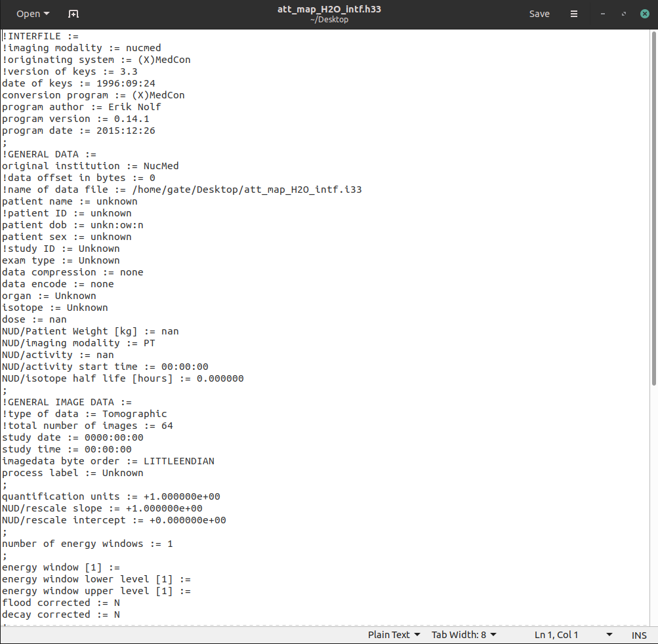Place cursor on '!INTERFILE :=' line
The height and width of the screenshot is (644, 658).
40,36
